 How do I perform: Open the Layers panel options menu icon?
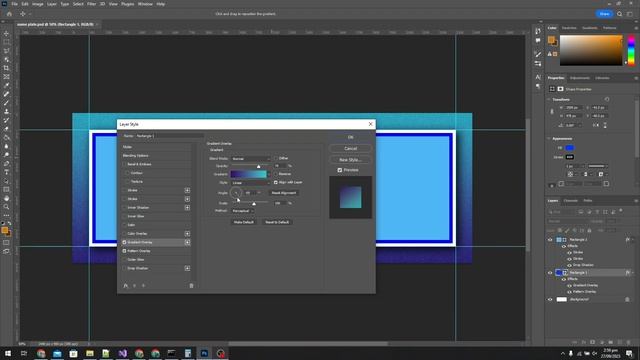coord(636,200)
